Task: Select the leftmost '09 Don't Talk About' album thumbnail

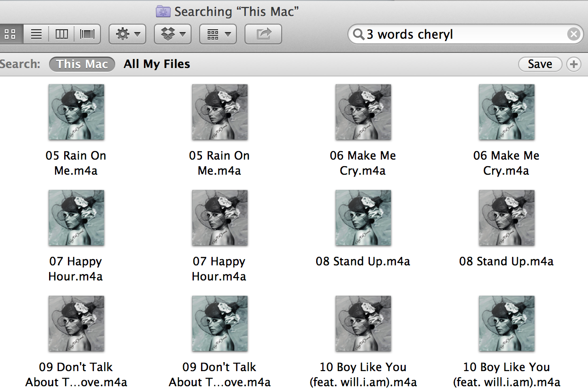Action: 76,324
